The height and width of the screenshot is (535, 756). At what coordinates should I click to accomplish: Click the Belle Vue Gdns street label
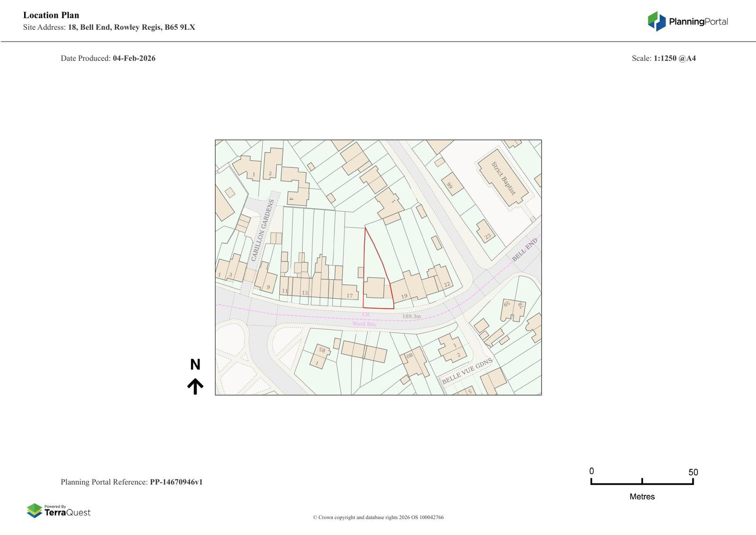[467, 371]
